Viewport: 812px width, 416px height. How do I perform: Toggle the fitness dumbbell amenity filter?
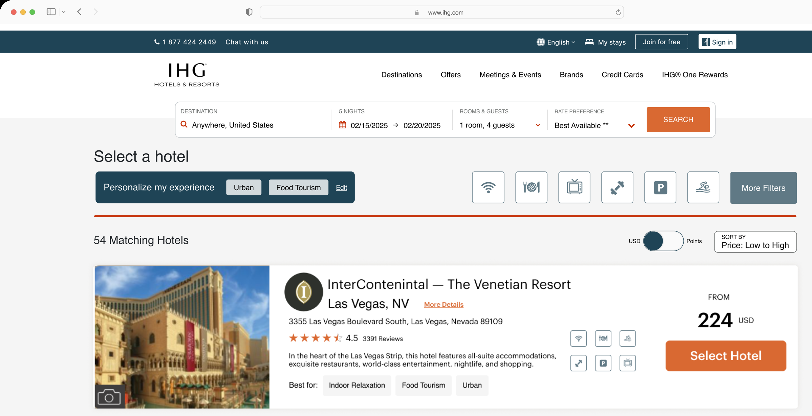pos(617,187)
